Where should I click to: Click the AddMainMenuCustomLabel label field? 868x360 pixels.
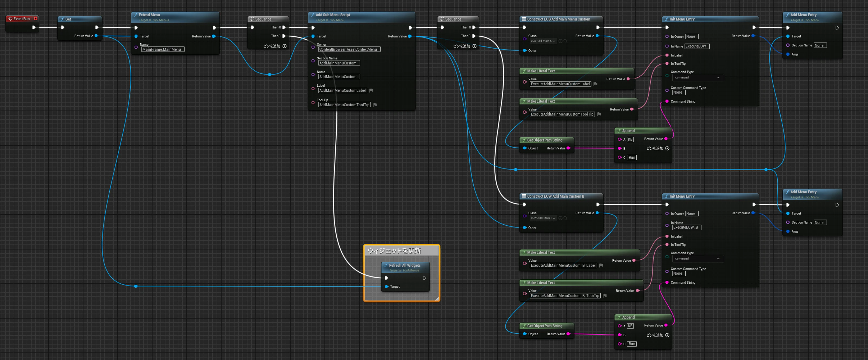tap(342, 90)
